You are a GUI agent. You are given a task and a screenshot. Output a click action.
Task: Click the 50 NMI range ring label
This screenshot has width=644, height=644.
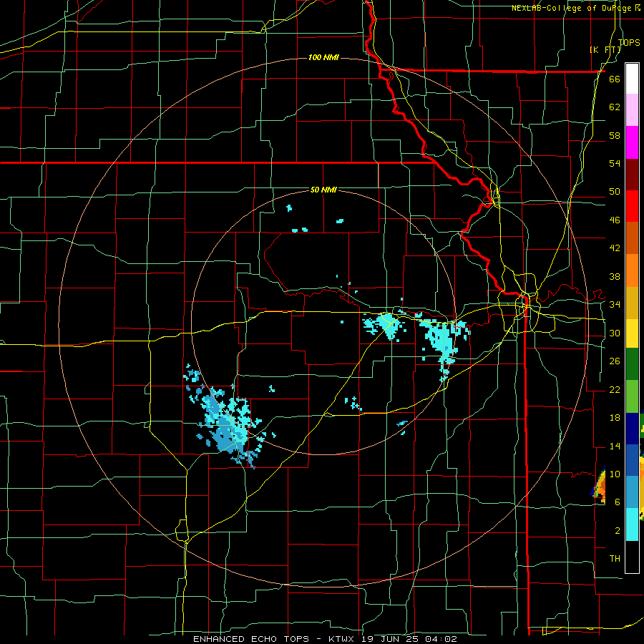click(x=323, y=190)
